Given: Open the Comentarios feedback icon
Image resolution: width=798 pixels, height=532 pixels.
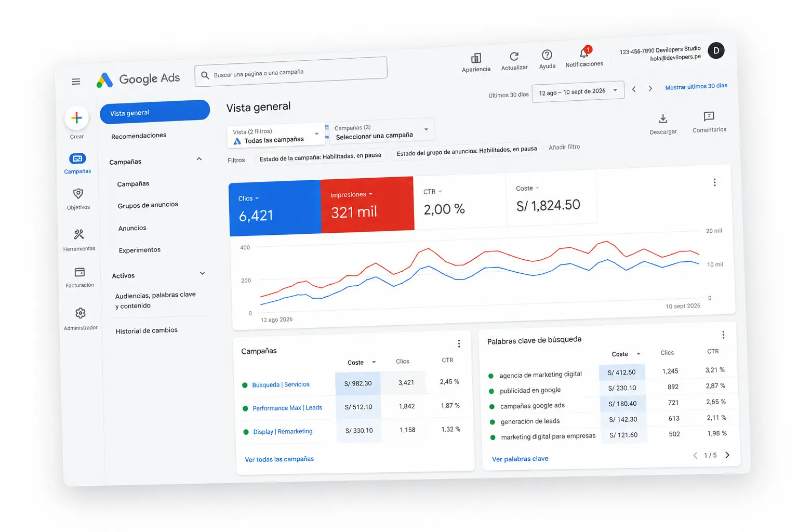Looking at the screenshot, I should click(x=709, y=116).
